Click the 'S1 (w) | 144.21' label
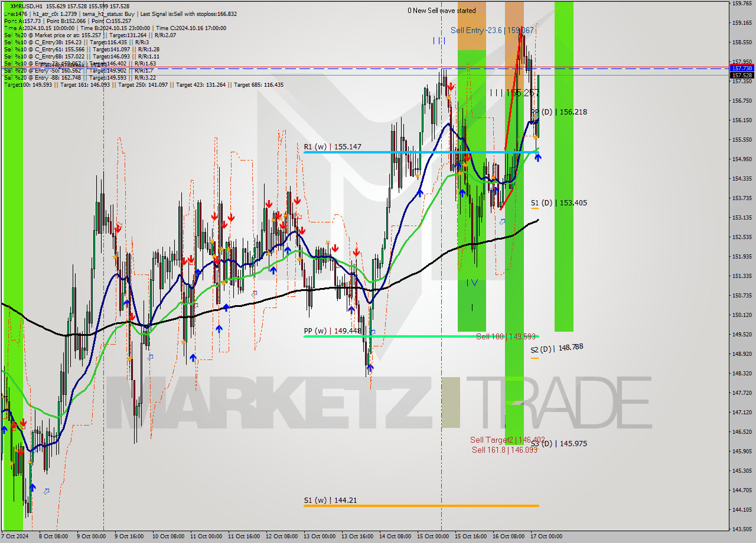 pyautogui.click(x=330, y=500)
